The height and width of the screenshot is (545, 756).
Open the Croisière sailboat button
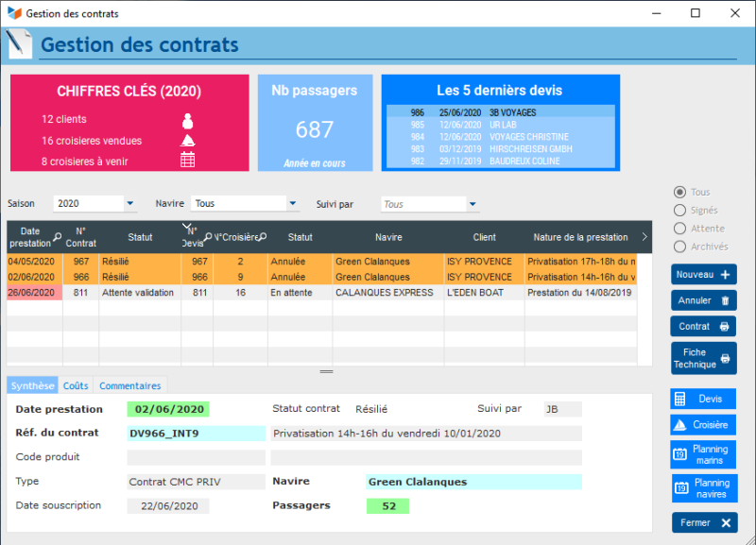pos(703,426)
